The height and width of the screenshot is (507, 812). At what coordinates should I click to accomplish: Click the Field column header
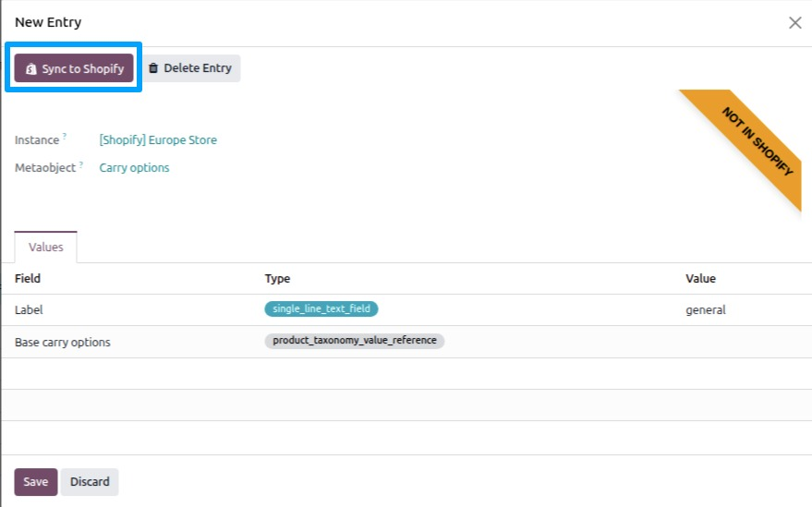click(28, 279)
